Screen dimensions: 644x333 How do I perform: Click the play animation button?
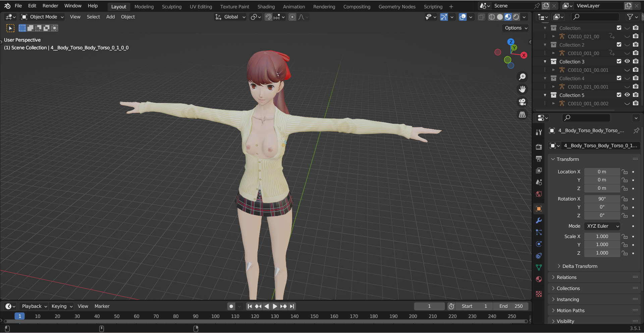click(275, 306)
